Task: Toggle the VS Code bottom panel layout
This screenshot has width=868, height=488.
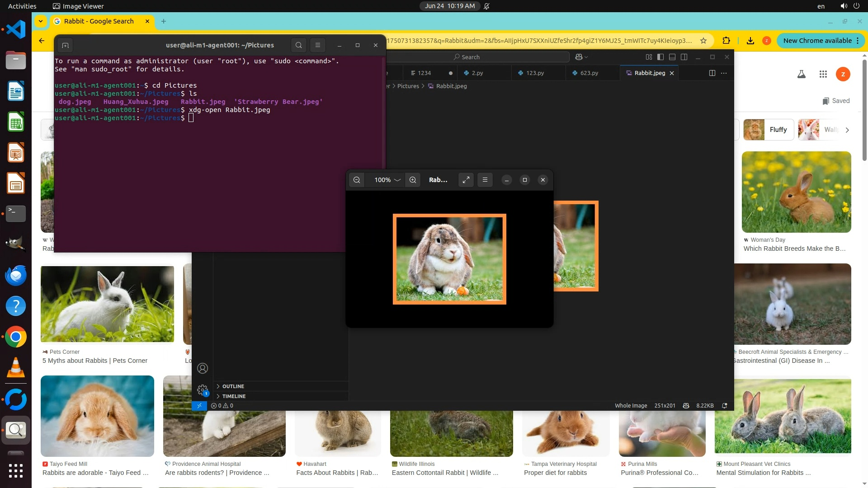Action: (x=672, y=57)
